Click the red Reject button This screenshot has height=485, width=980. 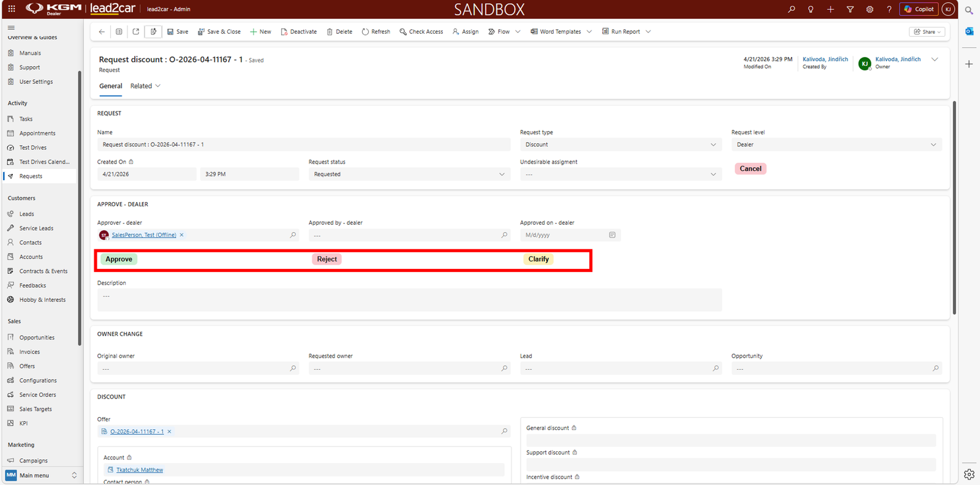click(x=327, y=259)
